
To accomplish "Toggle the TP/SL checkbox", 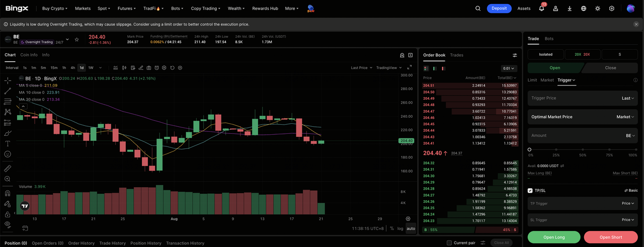I will click(530, 191).
